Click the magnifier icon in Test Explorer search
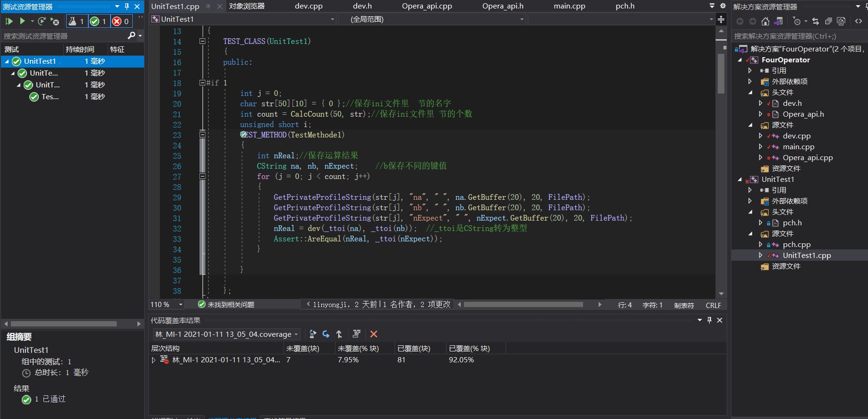The image size is (868, 419). pyautogui.click(x=131, y=35)
